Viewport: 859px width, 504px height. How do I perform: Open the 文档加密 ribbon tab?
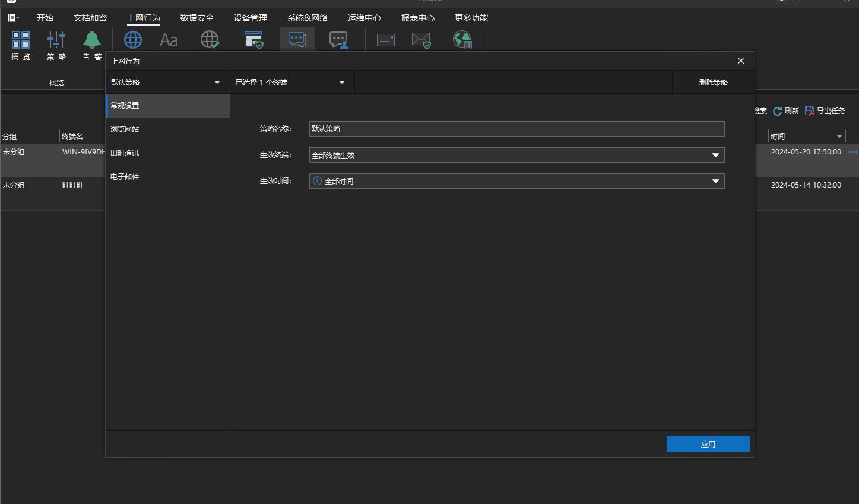pyautogui.click(x=90, y=18)
